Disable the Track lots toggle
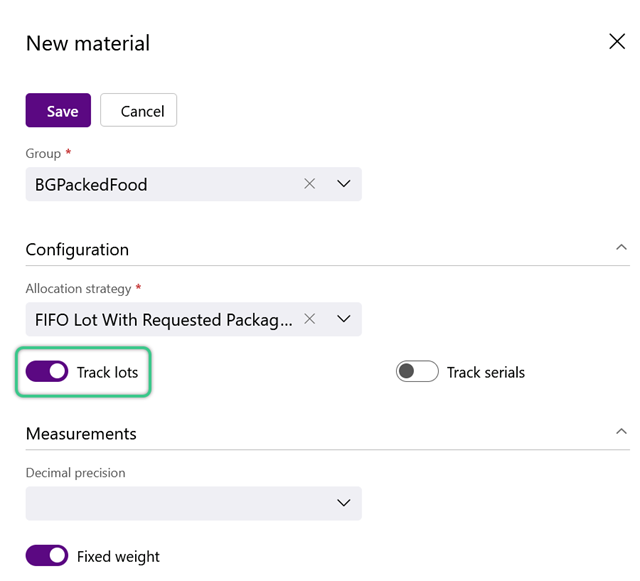Image resolution: width=640 pixels, height=581 pixels. point(47,372)
